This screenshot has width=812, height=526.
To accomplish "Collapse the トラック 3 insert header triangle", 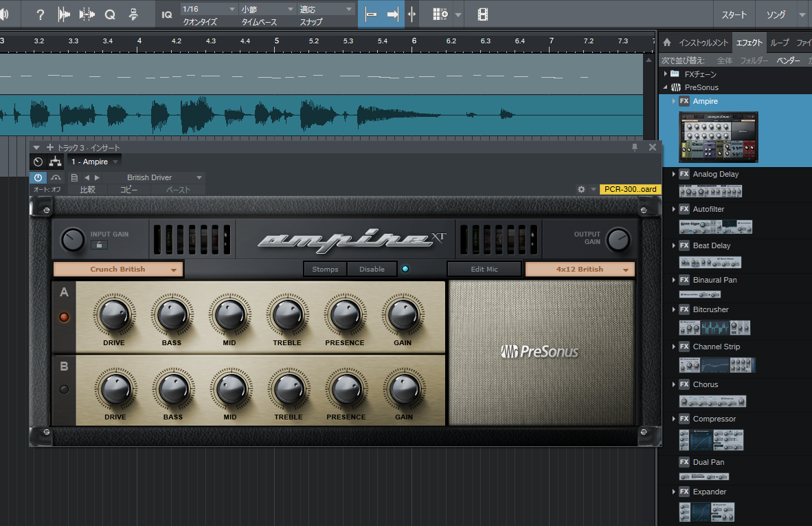I will (36, 148).
